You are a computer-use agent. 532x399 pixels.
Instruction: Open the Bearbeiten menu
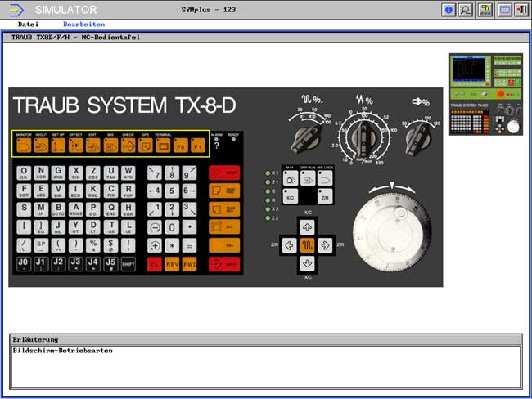point(83,25)
